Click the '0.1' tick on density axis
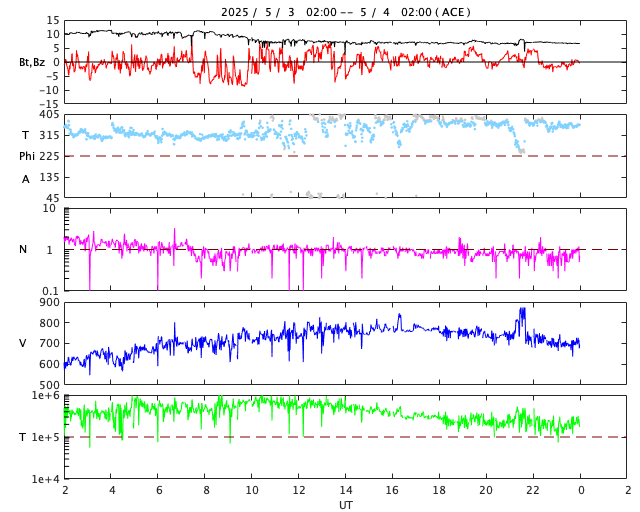 point(51,291)
